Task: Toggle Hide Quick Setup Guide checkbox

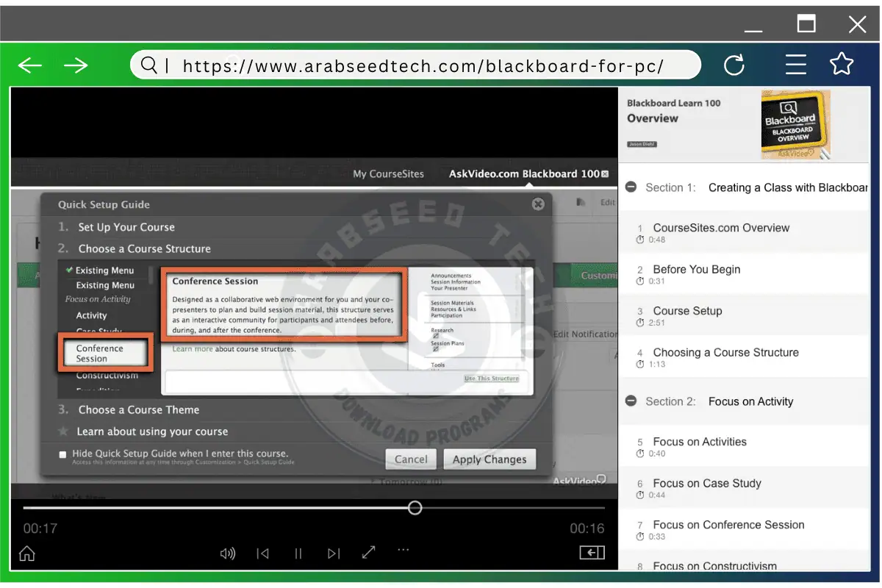Action: [x=62, y=455]
